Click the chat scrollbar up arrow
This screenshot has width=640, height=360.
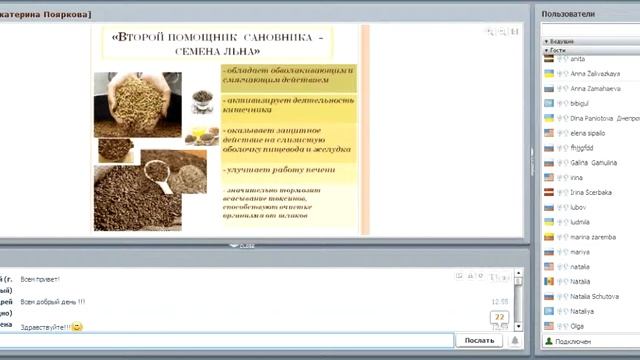coord(518,273)
